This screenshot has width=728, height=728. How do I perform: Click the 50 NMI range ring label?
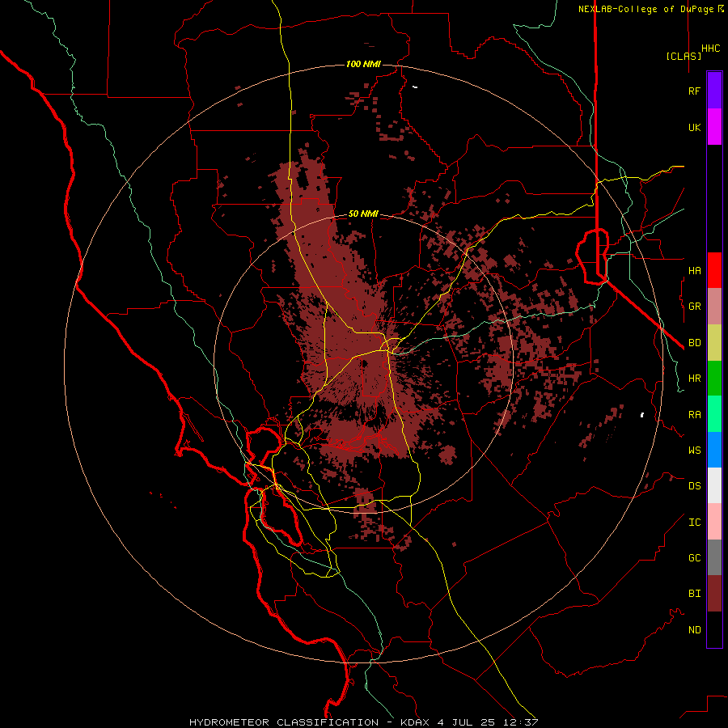(x=363, y=214)
